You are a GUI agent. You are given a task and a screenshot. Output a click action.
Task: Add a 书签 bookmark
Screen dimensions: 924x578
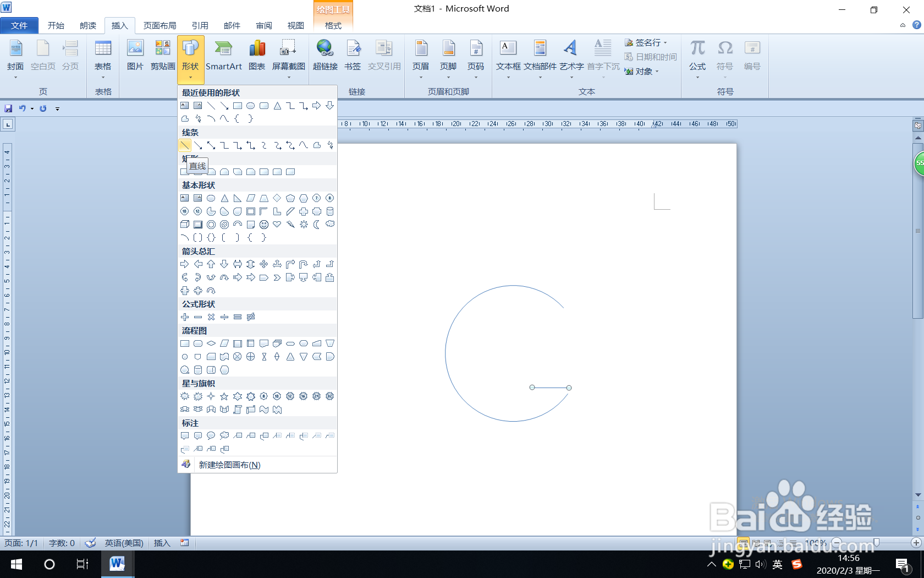coord(353,55)
